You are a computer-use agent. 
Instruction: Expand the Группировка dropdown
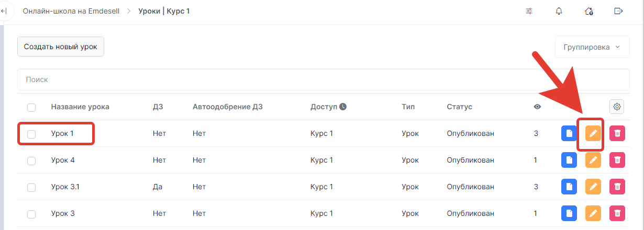coord(592,47)
